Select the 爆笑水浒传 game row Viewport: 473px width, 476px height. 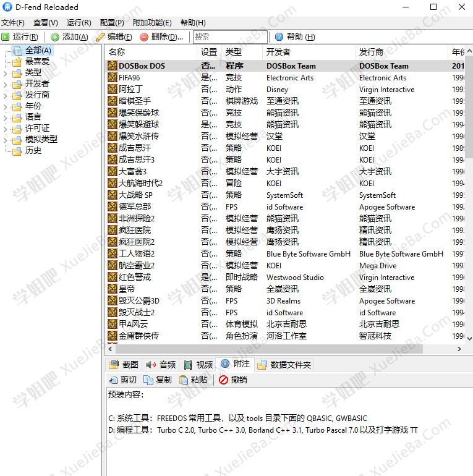(x=286, y=136)
